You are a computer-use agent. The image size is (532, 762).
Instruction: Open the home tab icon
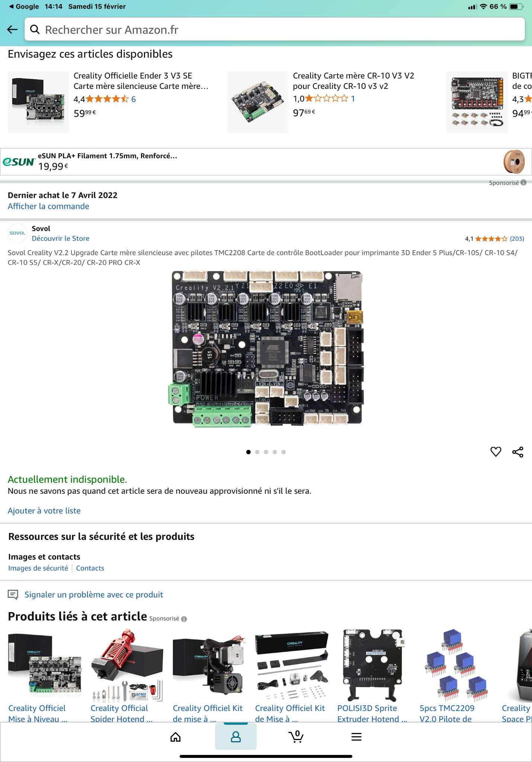(x=176, y=737)
